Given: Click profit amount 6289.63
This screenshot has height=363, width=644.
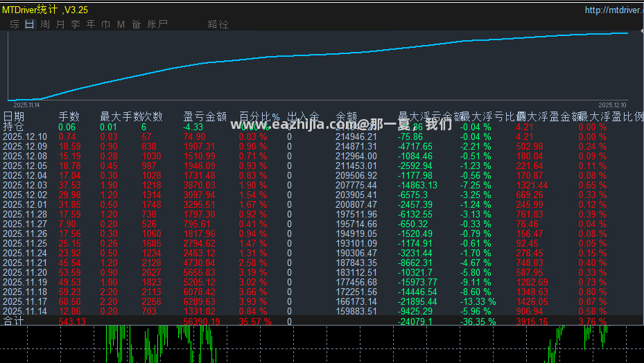Looking at the screenshot, I should click(x=199, y=301).
